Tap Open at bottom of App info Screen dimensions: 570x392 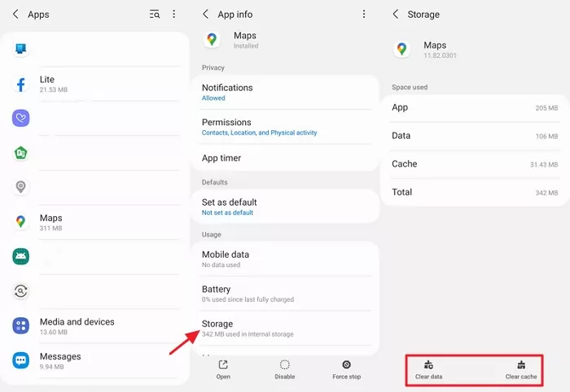[223, 370]
